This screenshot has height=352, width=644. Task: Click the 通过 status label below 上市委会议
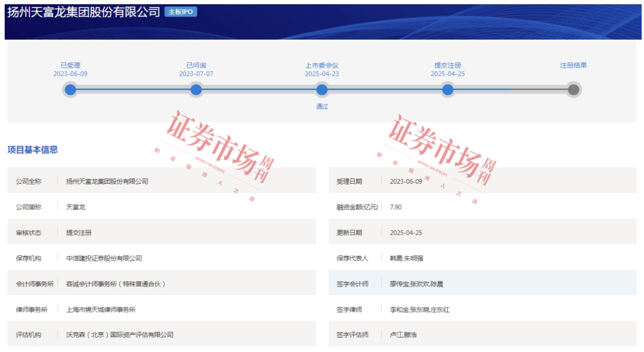coord(322,106)
